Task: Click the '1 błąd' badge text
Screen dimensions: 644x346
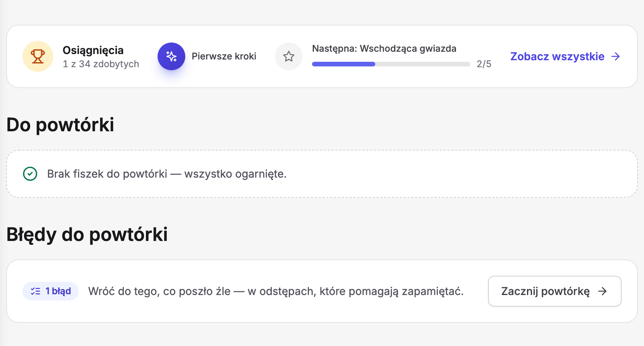Action: (x=58, y=291)
